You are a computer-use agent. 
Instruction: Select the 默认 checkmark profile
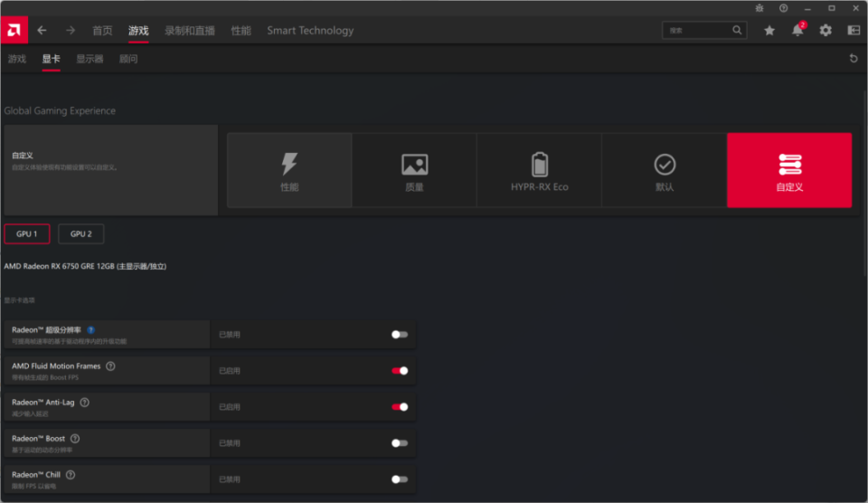coord(665,170)
